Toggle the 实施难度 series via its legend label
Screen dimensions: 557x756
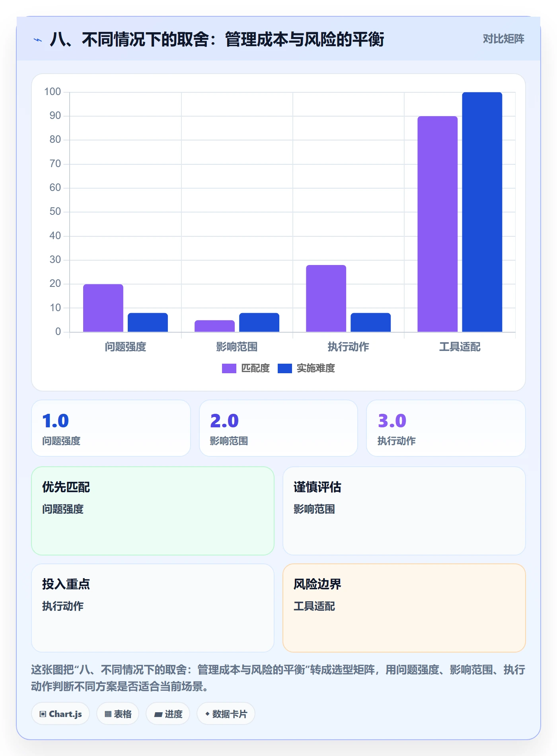pos(316,368)
